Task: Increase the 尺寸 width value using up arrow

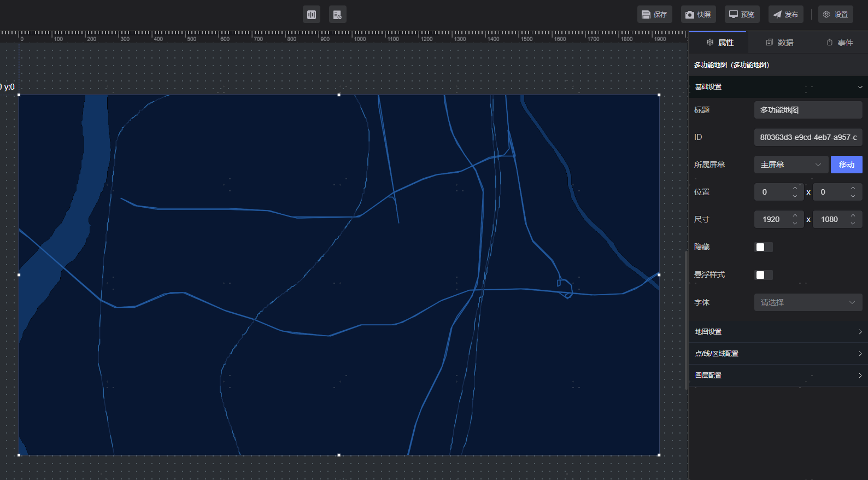Action: (795, 215)
